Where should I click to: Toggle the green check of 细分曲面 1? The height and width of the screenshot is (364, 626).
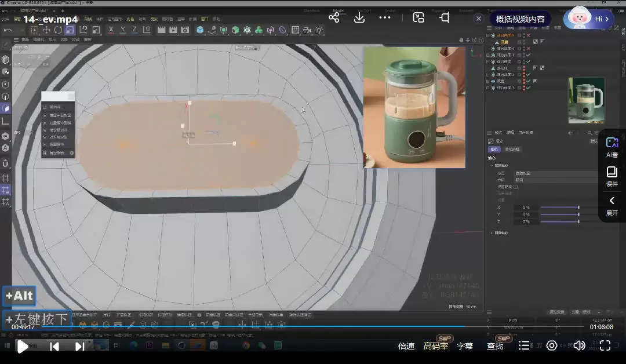529,55
